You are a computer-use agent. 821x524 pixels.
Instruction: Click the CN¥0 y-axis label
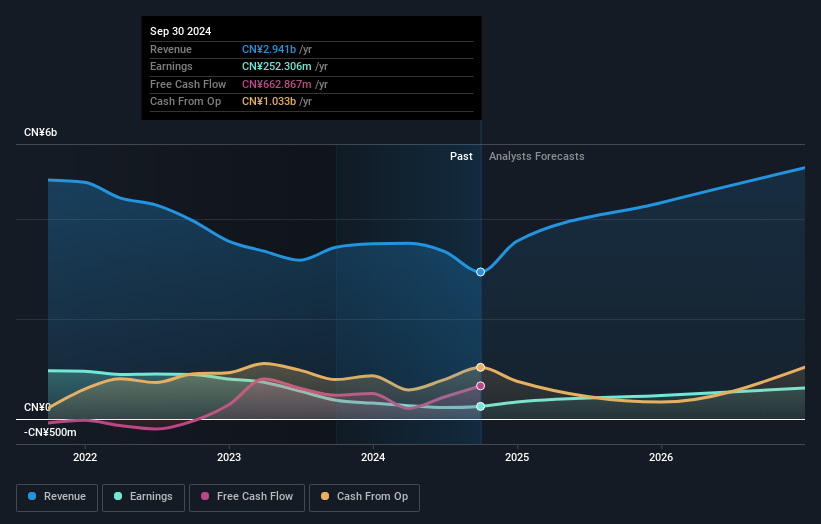pyautogui.click(x=37, y=407)
